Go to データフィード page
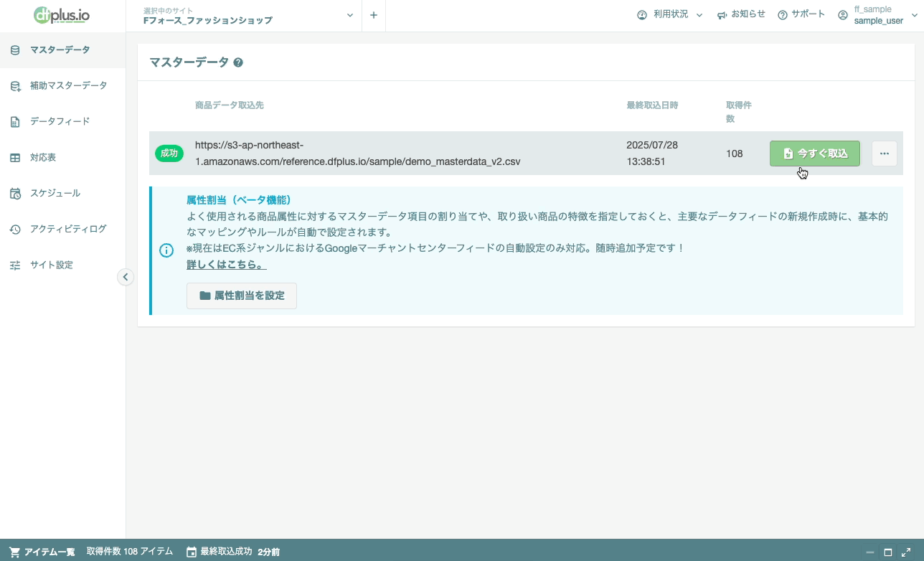The image size is (924, 561). click(x=62, y=122)
